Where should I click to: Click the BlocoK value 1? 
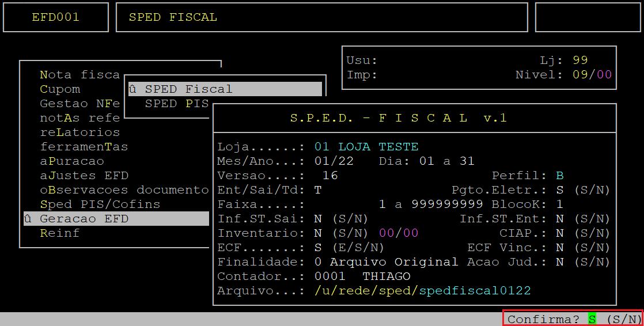559,204
